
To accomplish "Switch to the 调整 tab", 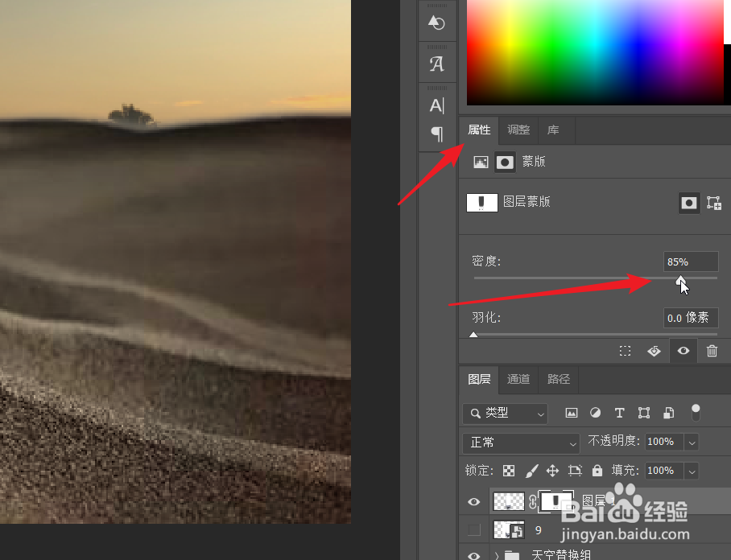I will (518, 130).
